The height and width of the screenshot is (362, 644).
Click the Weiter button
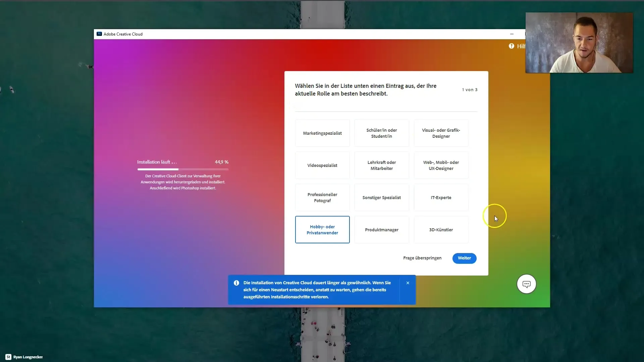464,258
